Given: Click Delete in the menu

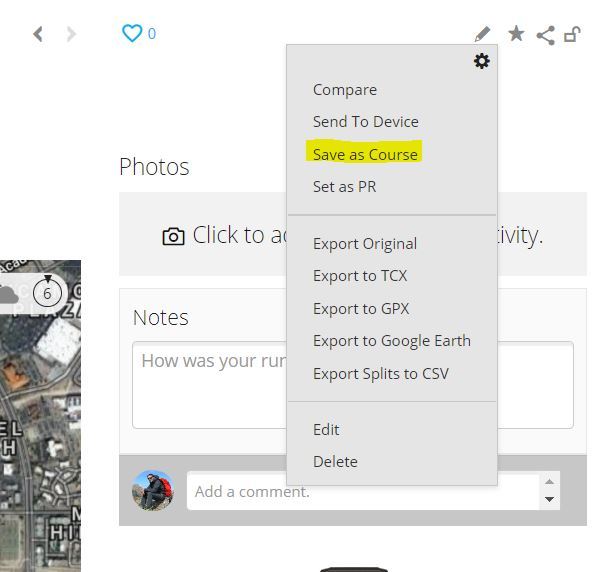Looking at the screenshot, I should (335, 462).
